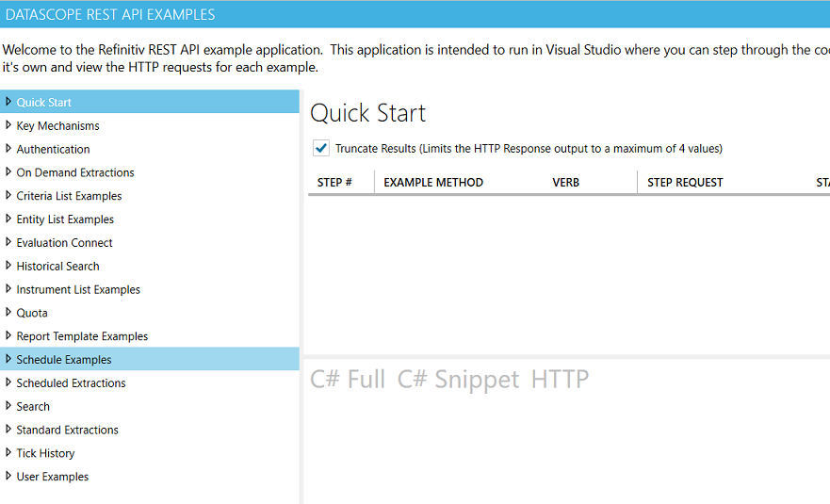Viewport: 830px width, 504px height.
Task: Click the STEP REQUEST column header
Action: 685,183
